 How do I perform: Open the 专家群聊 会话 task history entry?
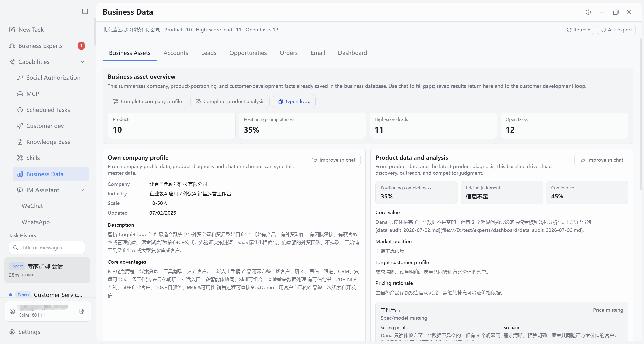click(x=47, y=270)
